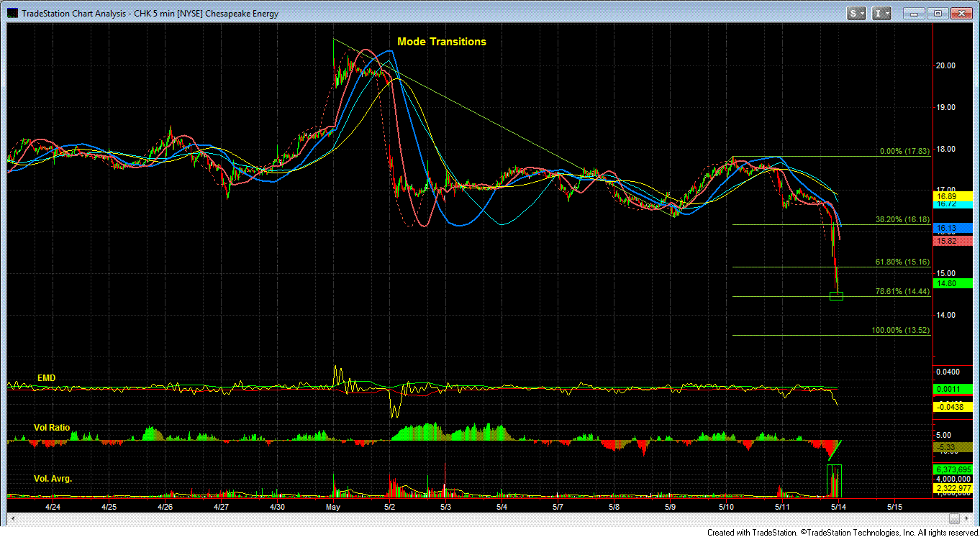
Task: Click the yellow 2,322,977 volume average marker
Action: click(x=953, y=488)
